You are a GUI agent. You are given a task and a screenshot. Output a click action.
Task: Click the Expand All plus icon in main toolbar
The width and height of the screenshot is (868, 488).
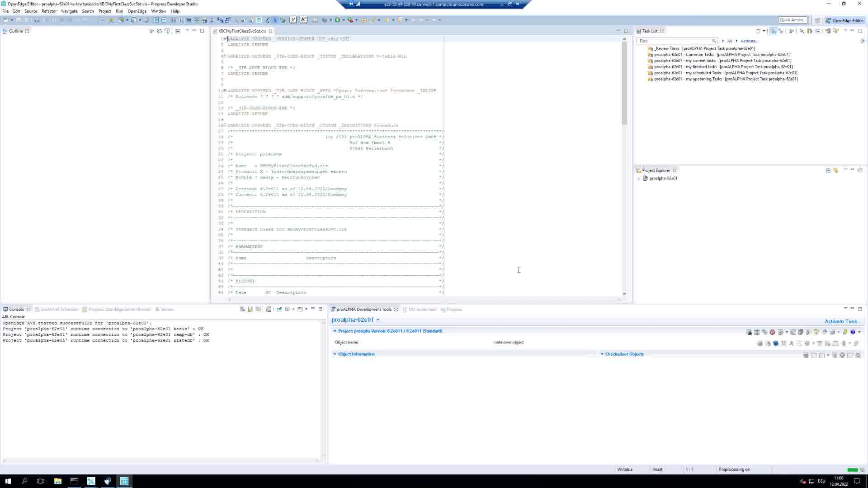point(156,20)
